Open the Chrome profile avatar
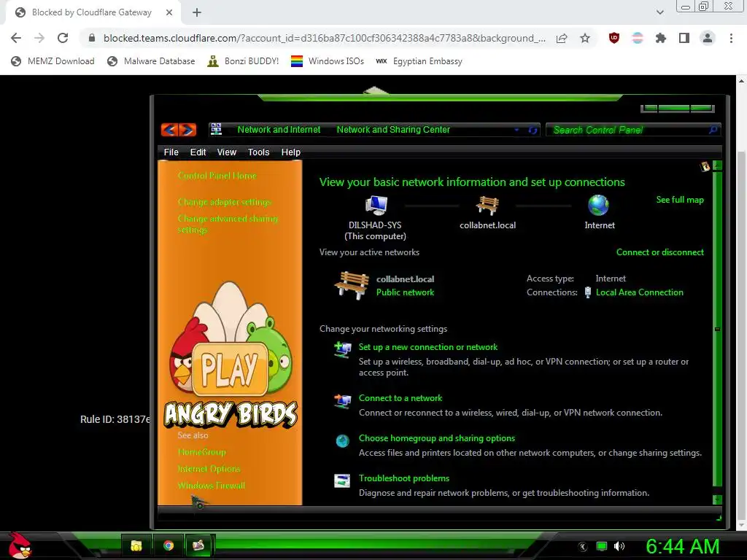Viewport: 747px width, 560px height. click(x=708, y=38)
